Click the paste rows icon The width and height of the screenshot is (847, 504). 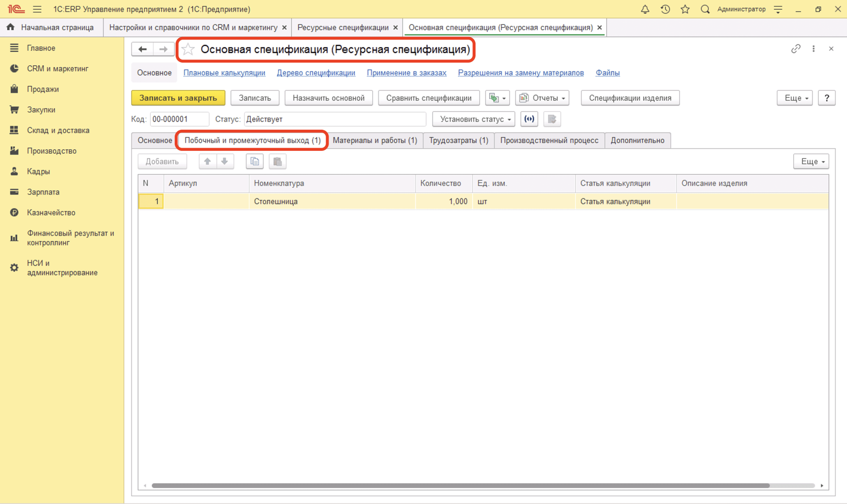(277, 161)
